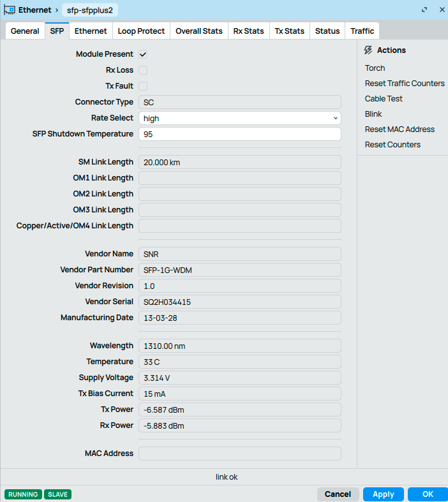Click the Tx Power field
This screenshot has height=502, width=448.
tap(240, 410)
